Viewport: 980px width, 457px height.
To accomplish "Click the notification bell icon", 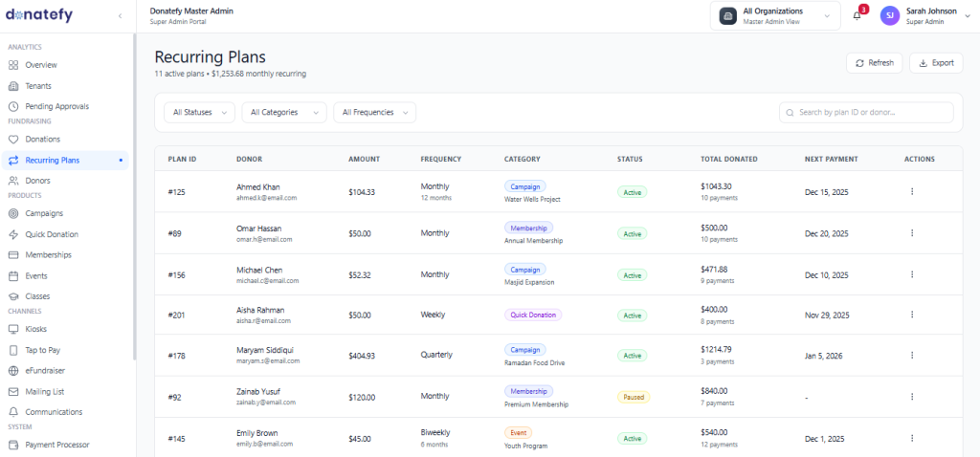I will (857, 15).
